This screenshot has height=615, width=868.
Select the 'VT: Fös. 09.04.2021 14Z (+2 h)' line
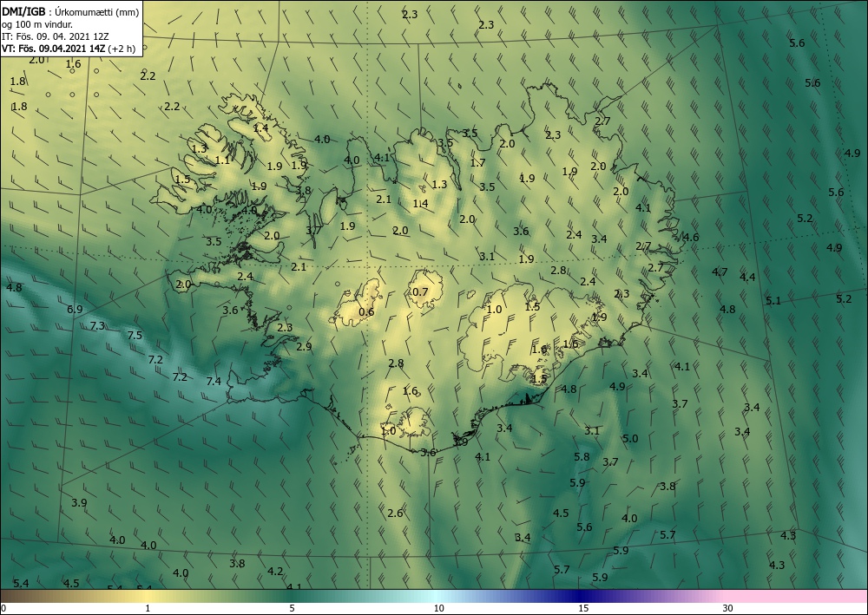tap(68, 49)
